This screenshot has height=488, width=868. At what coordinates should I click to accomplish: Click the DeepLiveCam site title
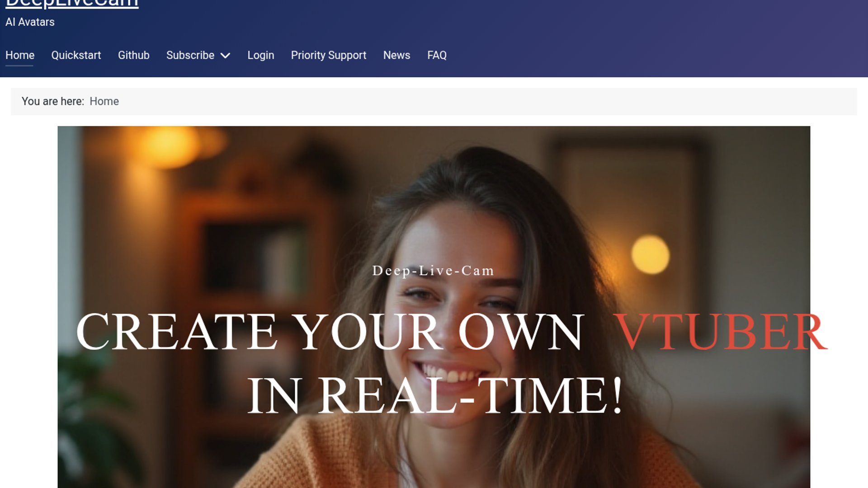[x=72, y=4]
